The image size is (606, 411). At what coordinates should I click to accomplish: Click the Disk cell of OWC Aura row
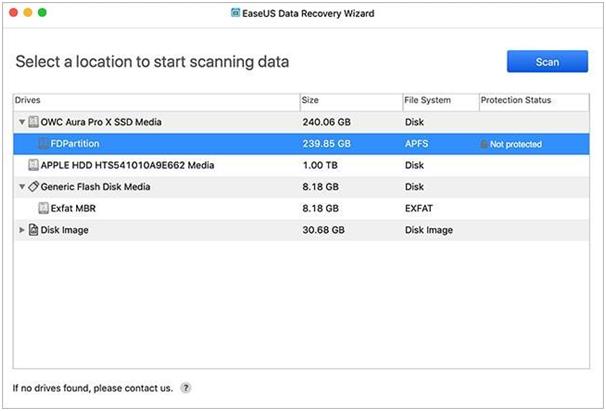414,122
